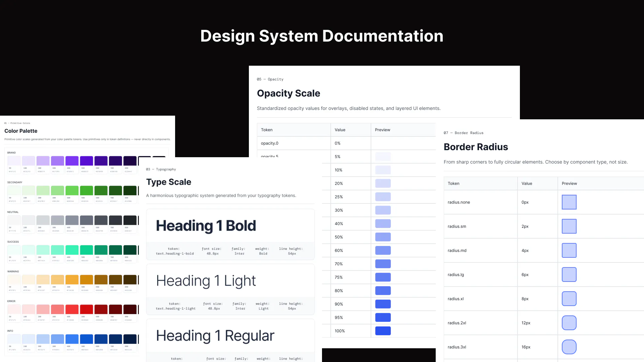Screen dimensions: 644x362
Task: Select the Info 400 blue swatch
Action: pos(72,339)
